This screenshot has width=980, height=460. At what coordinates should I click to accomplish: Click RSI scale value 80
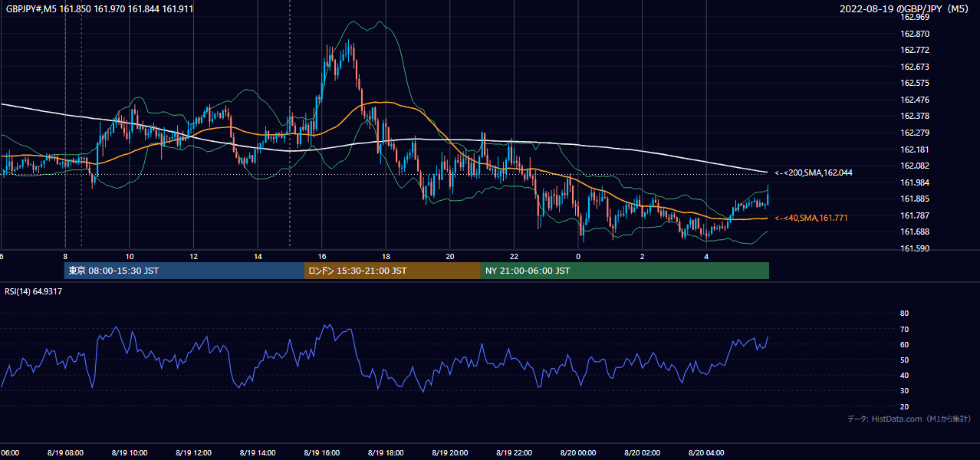904,314
